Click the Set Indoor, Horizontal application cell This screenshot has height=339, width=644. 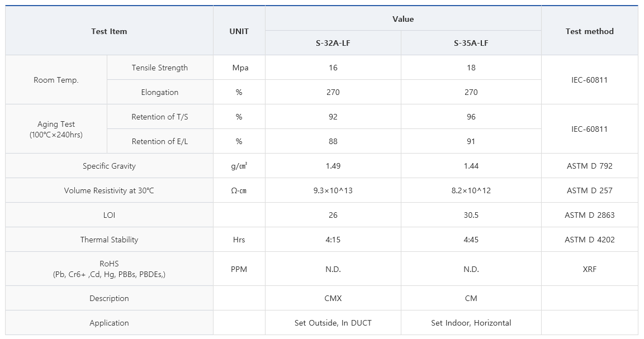(471, 323)
